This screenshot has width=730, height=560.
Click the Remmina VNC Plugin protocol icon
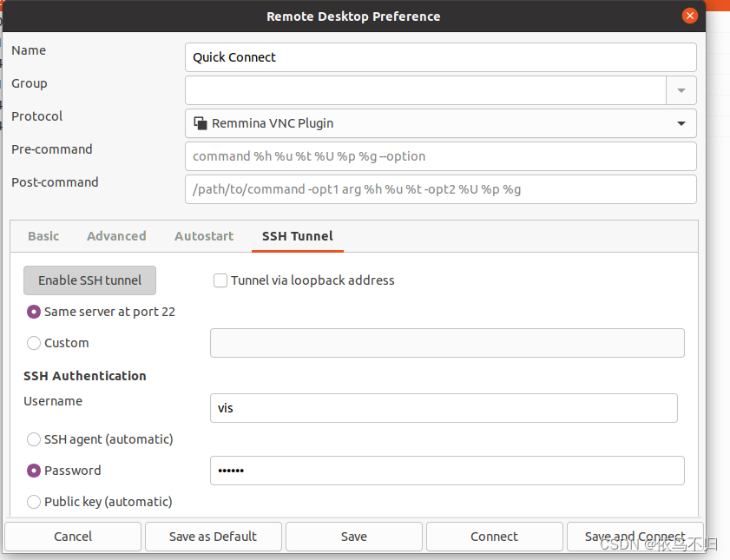click(201, 123)
